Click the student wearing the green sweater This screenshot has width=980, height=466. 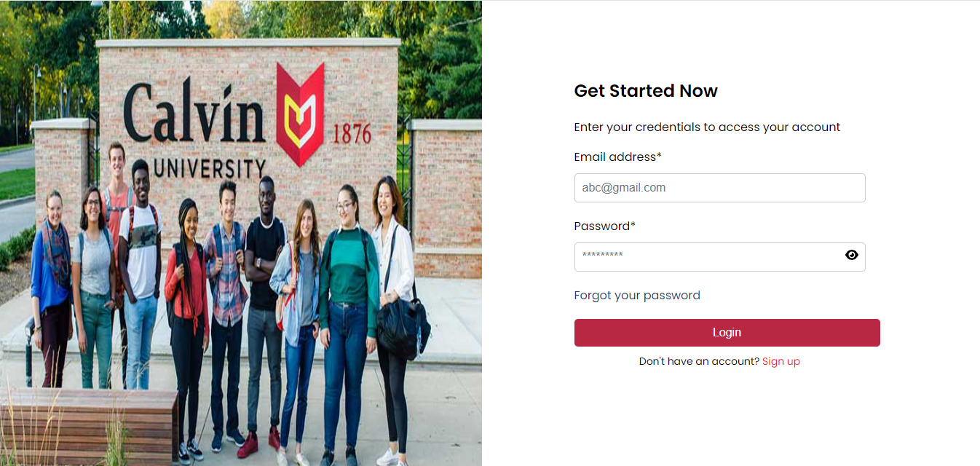pos(348,320)
